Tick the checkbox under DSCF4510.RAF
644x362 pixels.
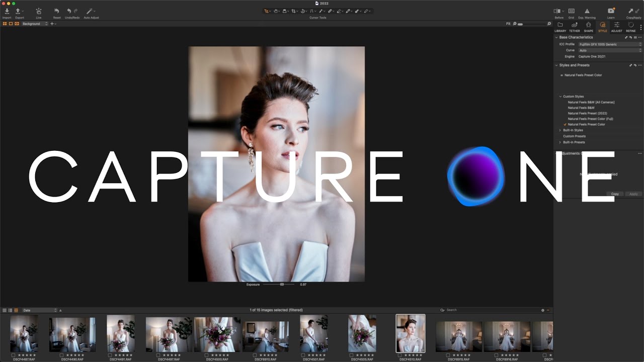click(399, 355)
